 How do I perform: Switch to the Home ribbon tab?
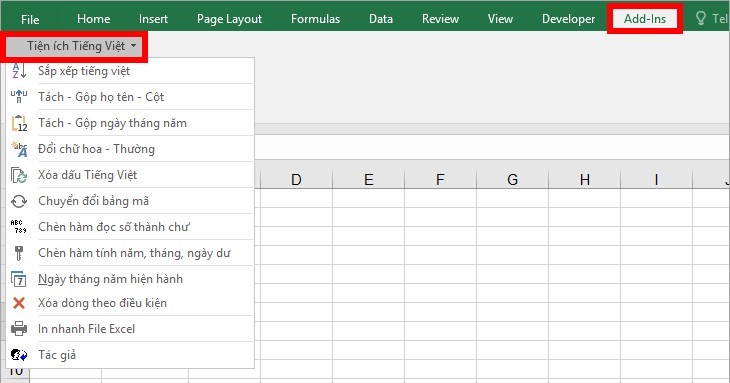pyautogui.click(x=94, y=19)
